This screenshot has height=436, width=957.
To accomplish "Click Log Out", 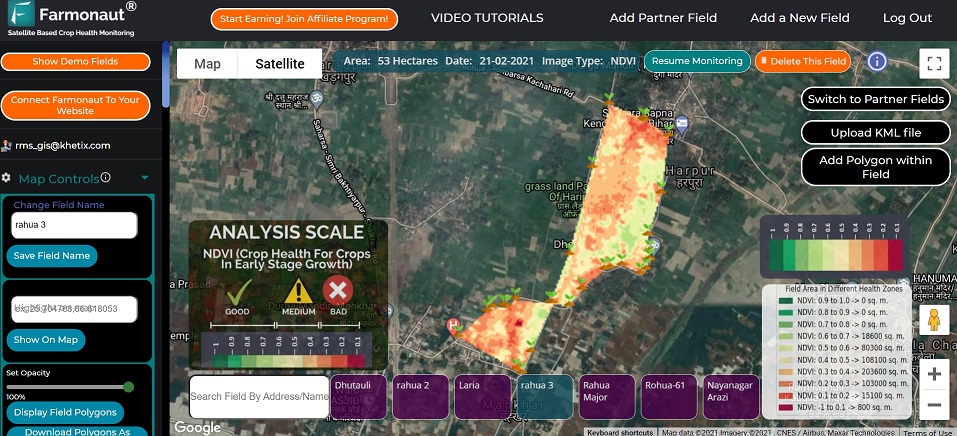I will coord(907,18).
